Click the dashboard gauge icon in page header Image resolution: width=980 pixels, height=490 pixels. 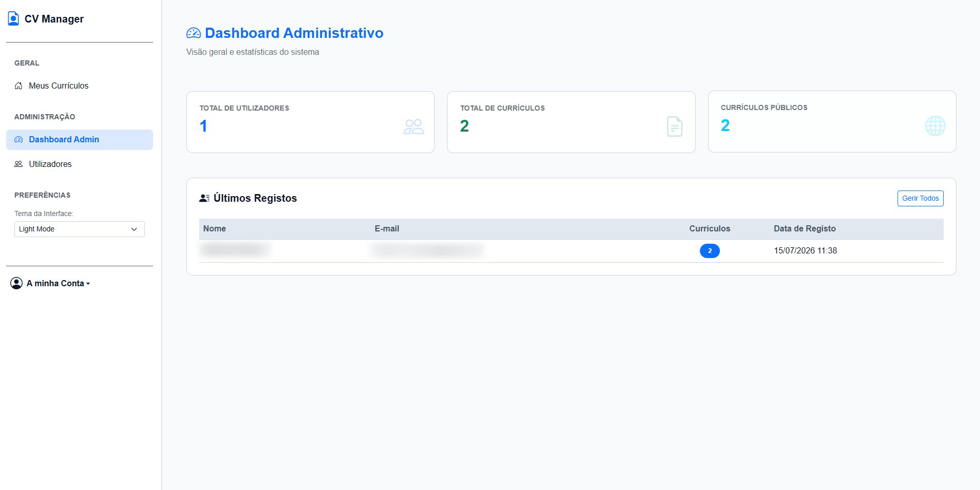[194, 33]
